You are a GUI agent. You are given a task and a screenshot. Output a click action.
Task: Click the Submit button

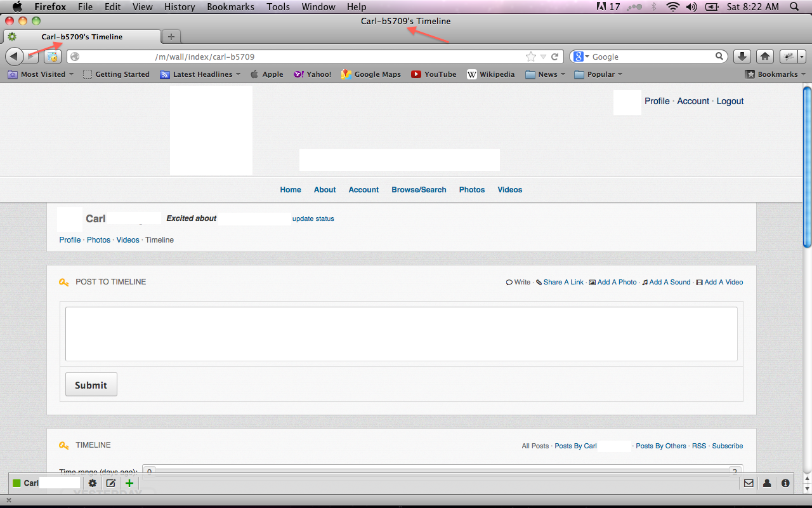[x=91, y=384]
